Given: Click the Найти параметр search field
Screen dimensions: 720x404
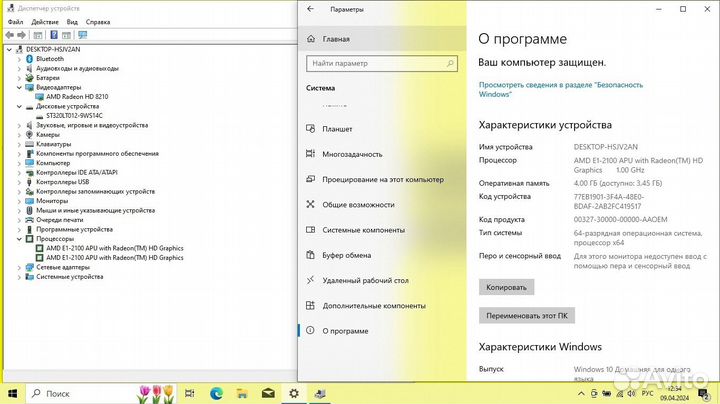Looking at the screenshot, I should [381, 63].
